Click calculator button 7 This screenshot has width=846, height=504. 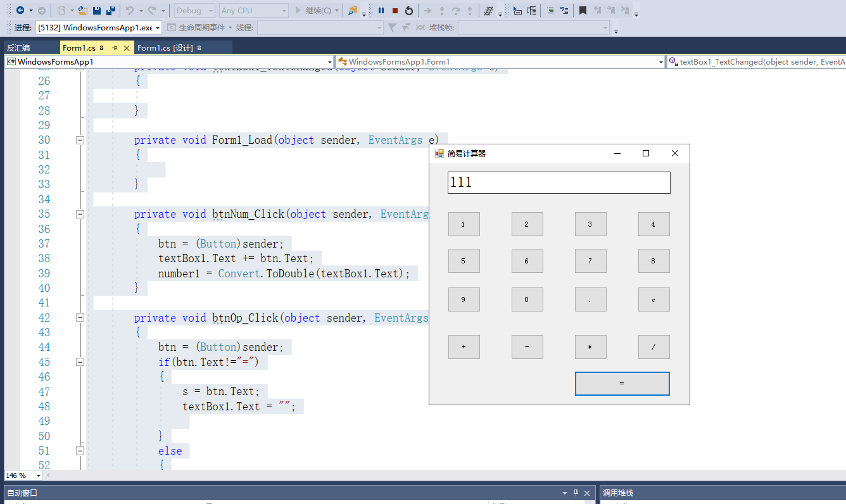591,261
